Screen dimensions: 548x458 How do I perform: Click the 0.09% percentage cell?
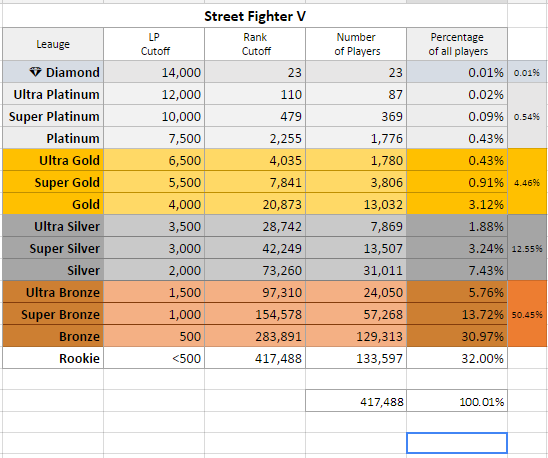[x=457, y=116]
